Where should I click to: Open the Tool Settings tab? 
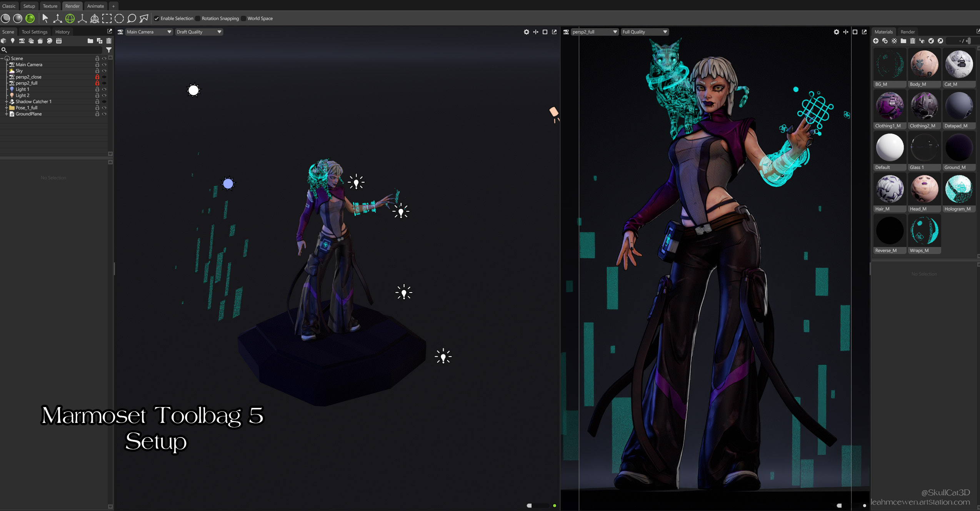tap(35, 32)
